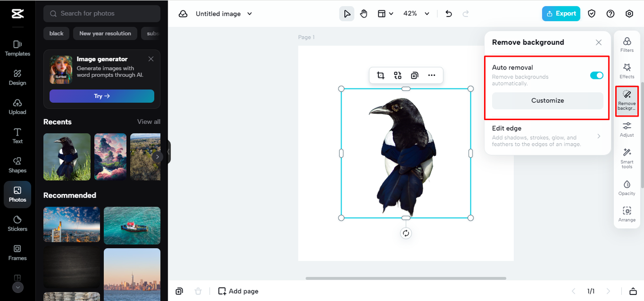Image resolution: width=644 pixels, height=301 pixels.
Task: Open the Photos sidebar panel
Action: tap(18, 194)
